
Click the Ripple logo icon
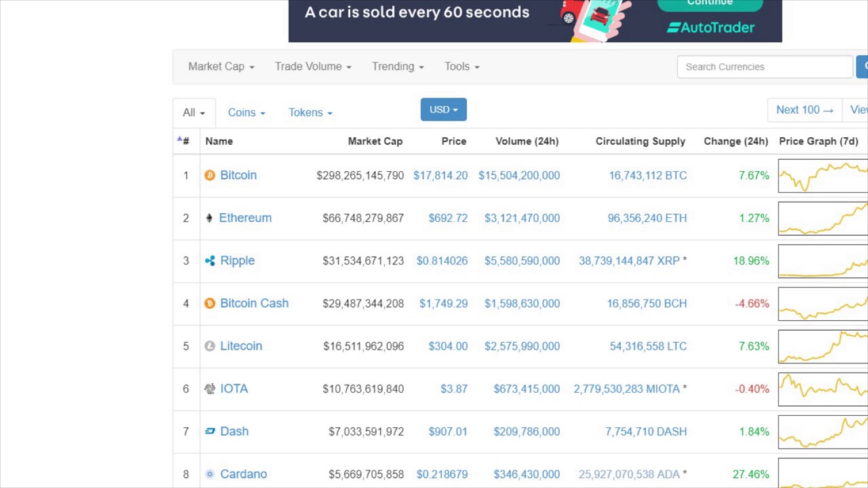[210, 261]
